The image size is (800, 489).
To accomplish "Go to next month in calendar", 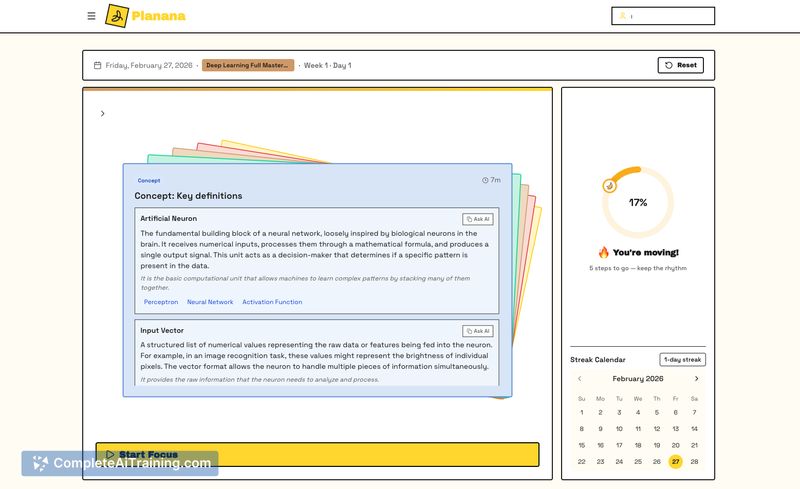I will pyautogui.click(x=696, y=379).
